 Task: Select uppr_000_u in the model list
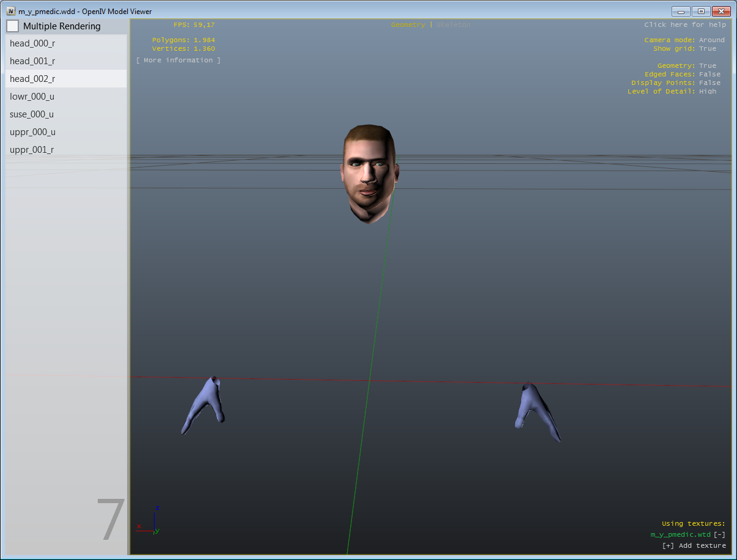click(33, 132)
